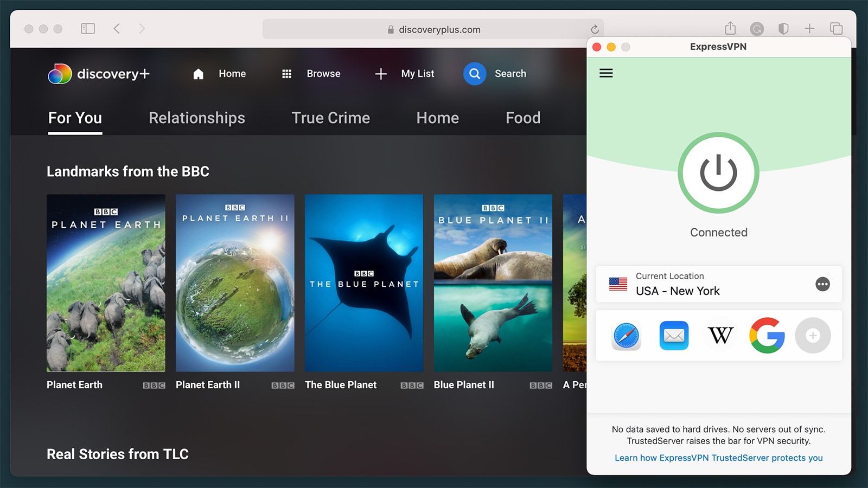868x488 pixels.
Task: Click Safari's Share icon
Action: pyautogui.click(x=730, y=28)
